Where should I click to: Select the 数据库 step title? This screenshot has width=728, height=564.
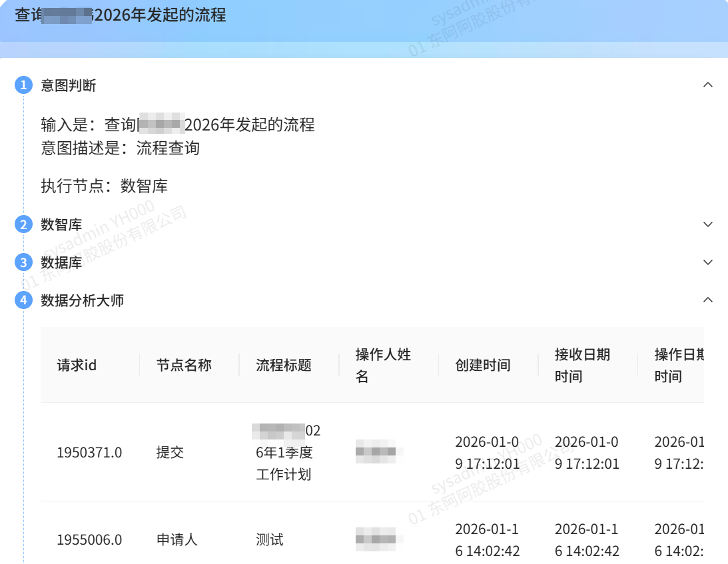[61, 263]
